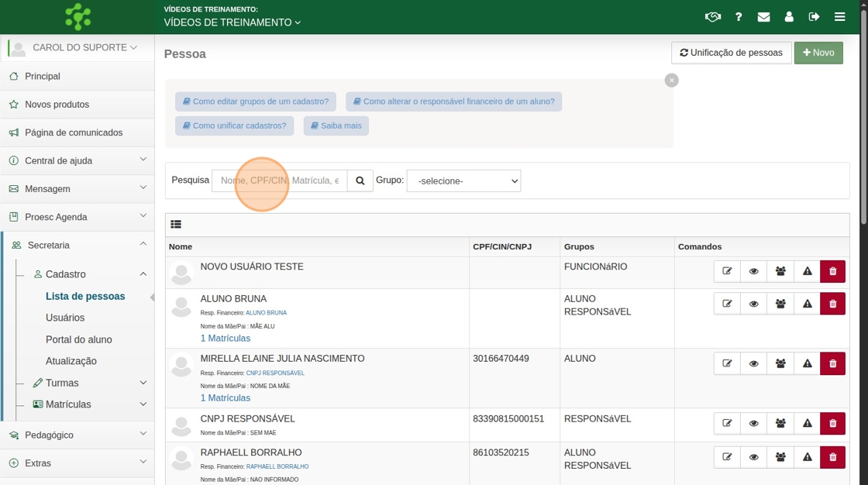Open the Grupo selection dropdown
Image resolution: width=868 pixels, height=485 pixels.
pos(463,181)
